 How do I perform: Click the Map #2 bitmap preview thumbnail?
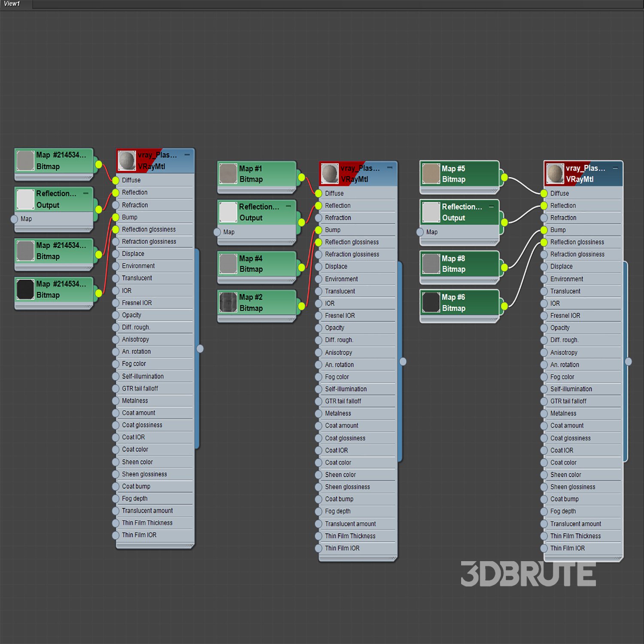pyautogui.click(x=228, y=302)
